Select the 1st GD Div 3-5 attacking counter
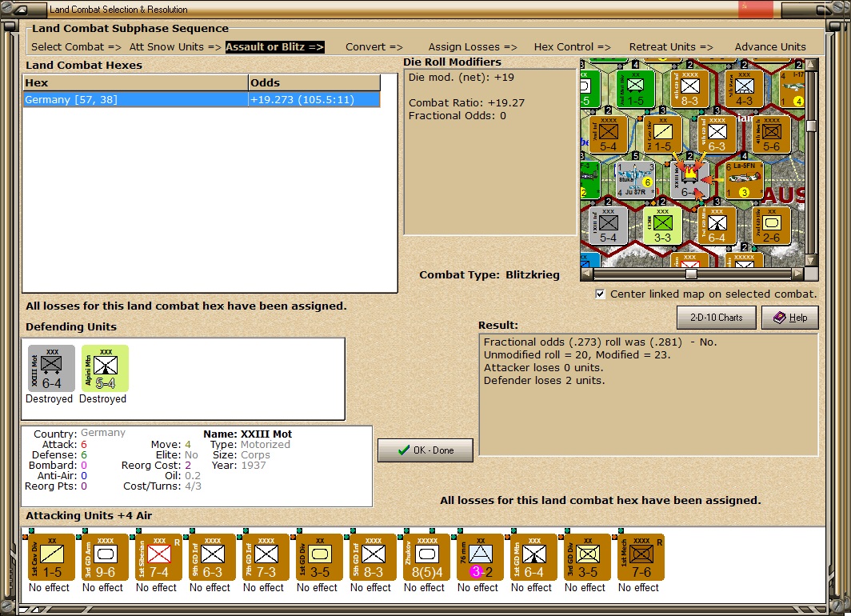Screen dimensions: 851x616 pyautogui.click(x=320, y=557)
